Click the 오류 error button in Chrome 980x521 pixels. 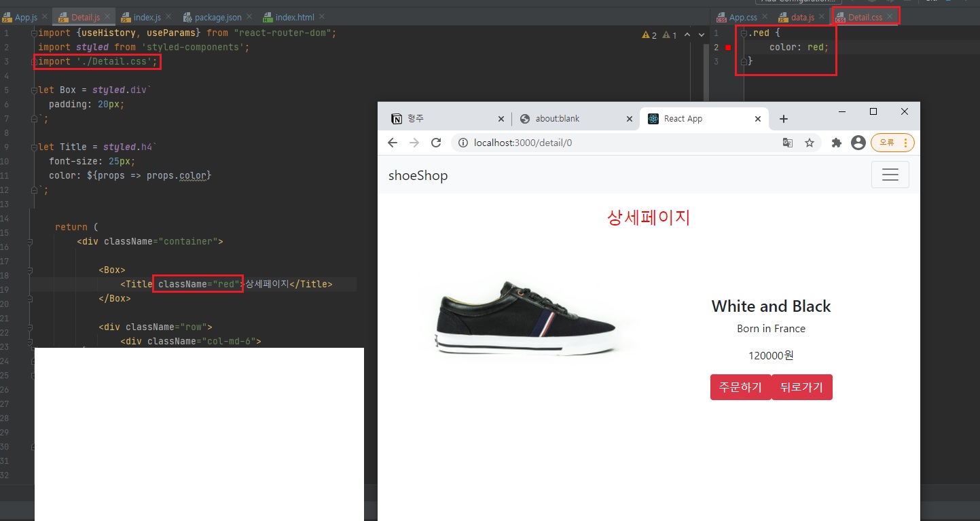coord(892,143)
